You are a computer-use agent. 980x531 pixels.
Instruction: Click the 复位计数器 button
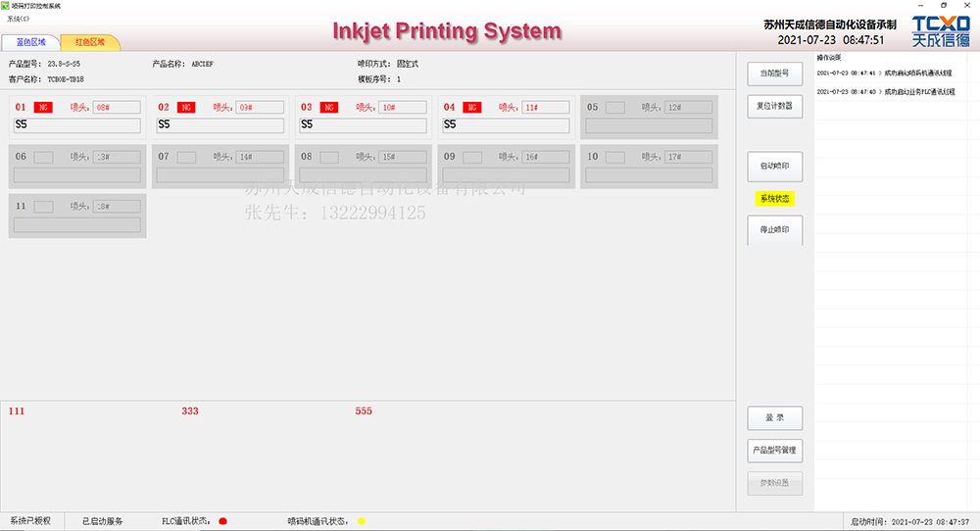(774, 105)
